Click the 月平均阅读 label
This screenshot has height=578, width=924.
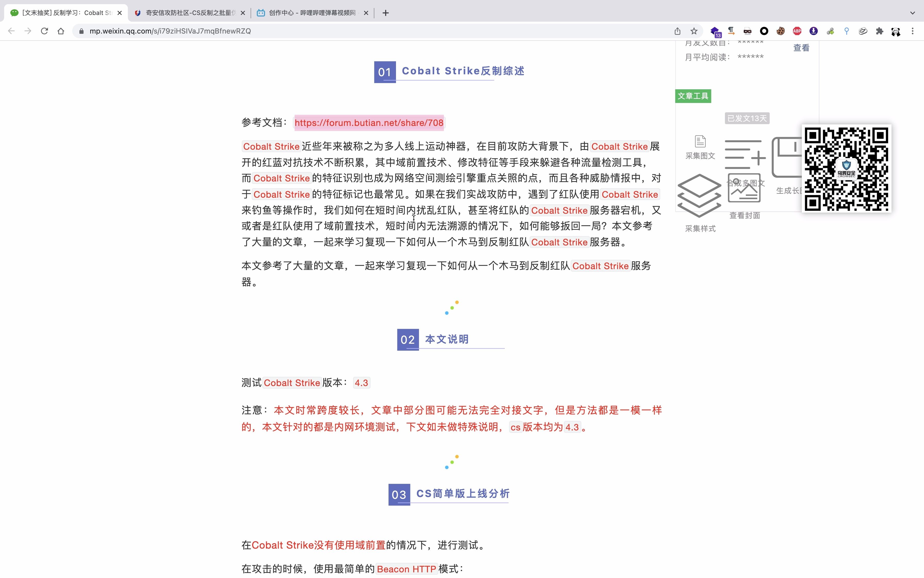(x=707, y=57)
